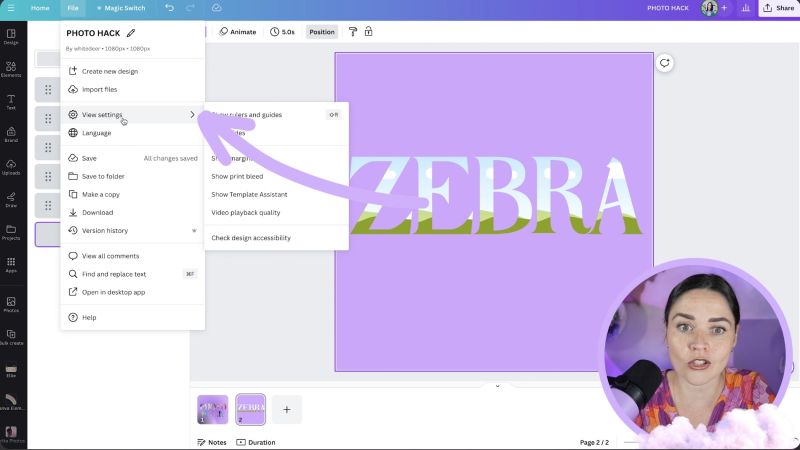This screenshot has width=800, height=450.
Task: Select the ZEBRA text on canvas
Action: [494, 196]
